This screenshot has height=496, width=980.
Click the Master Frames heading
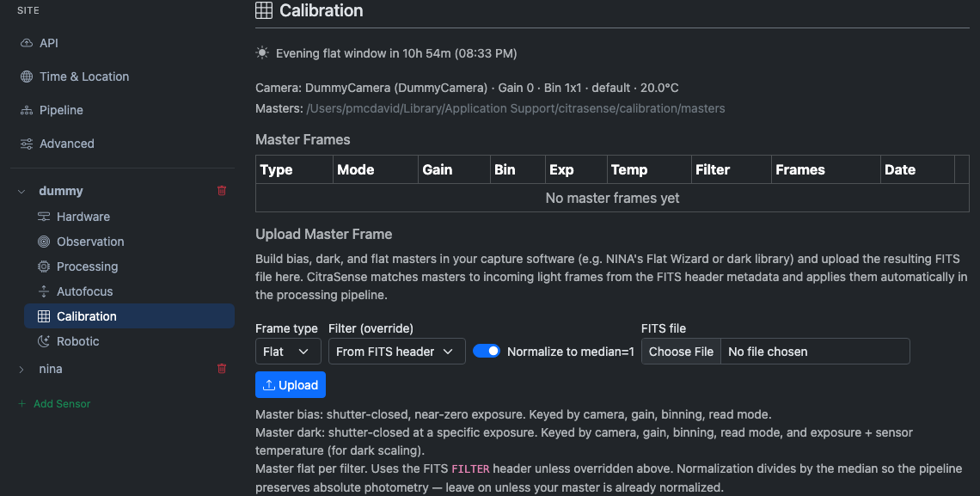click(303, 140)
